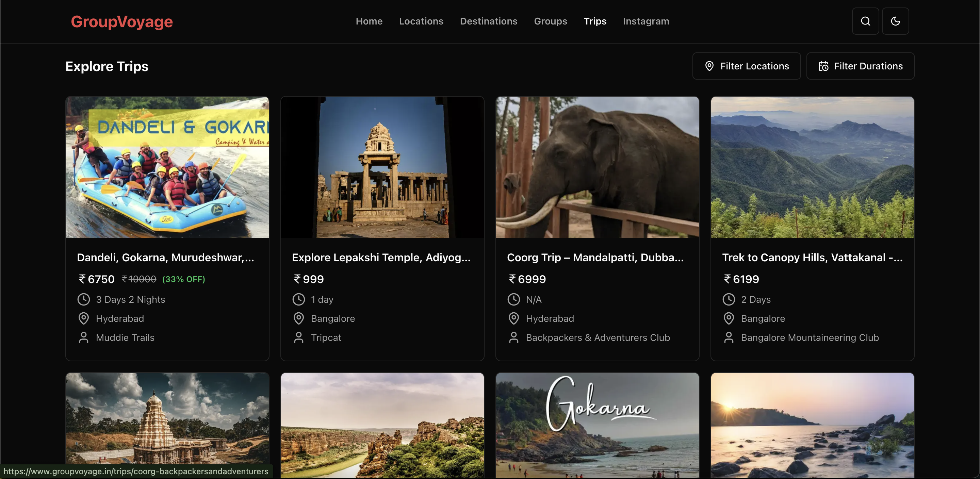Click clock icon beside 2 Days

tap(729, 299)
